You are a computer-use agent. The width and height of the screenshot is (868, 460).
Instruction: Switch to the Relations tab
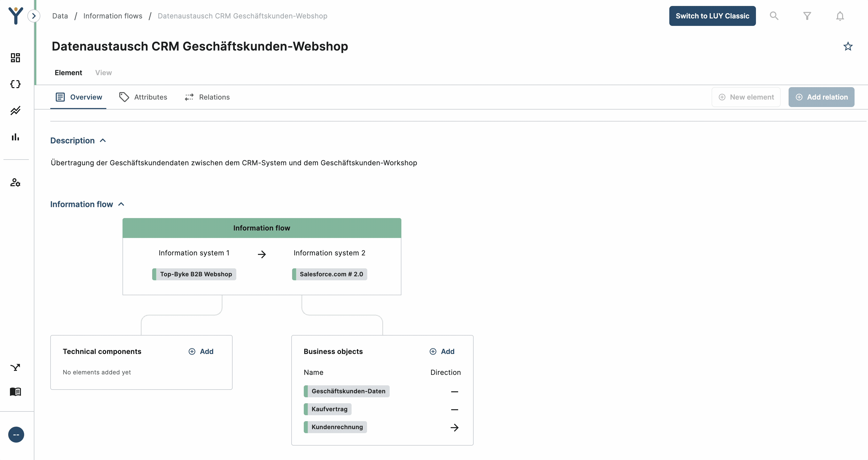pyautogui.click(x=208, y=97)
